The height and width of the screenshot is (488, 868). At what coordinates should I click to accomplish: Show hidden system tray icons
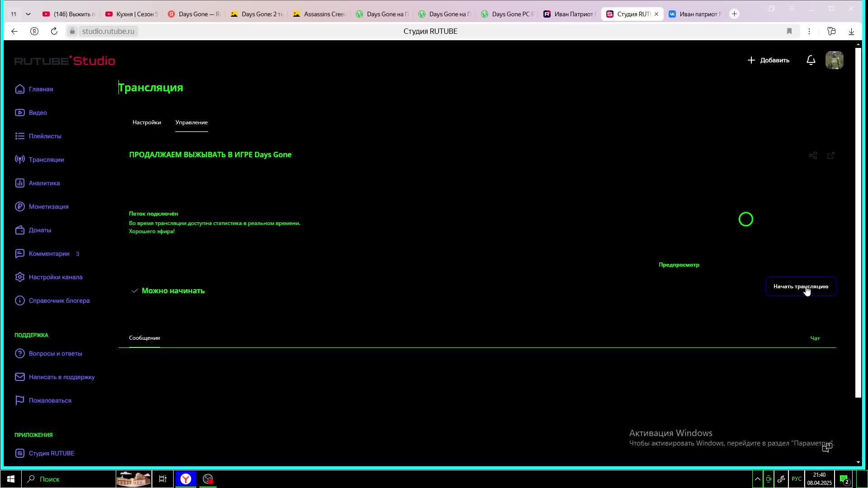pyautogui.click(x=757, y=479)
